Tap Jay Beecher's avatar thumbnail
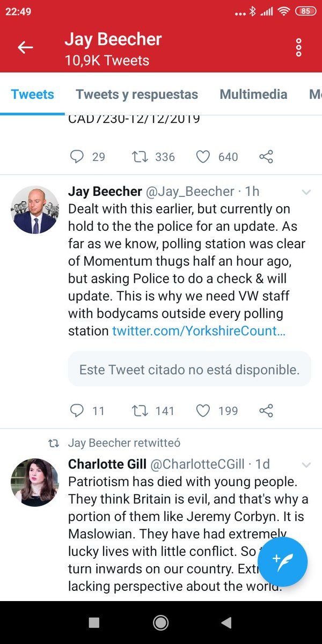 click(x=34, y=210)
